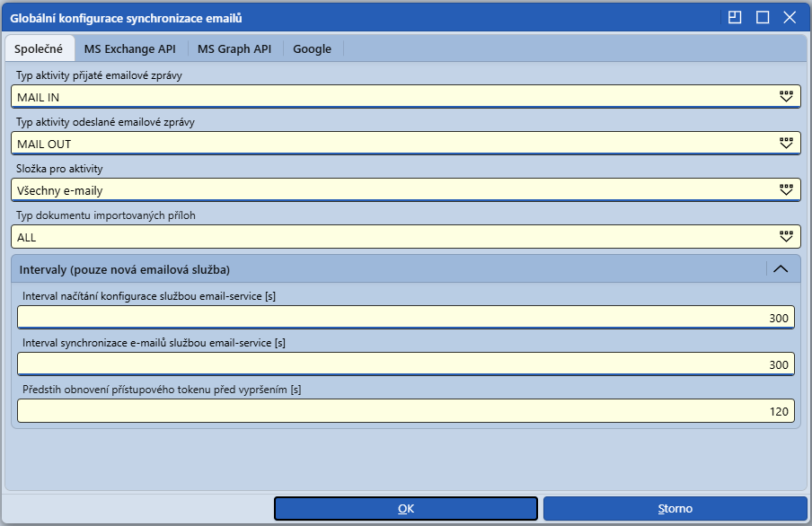Click the Složka pro aktivity label
Viewport: 812px width, 526px height.
click(x=59, y=169)
